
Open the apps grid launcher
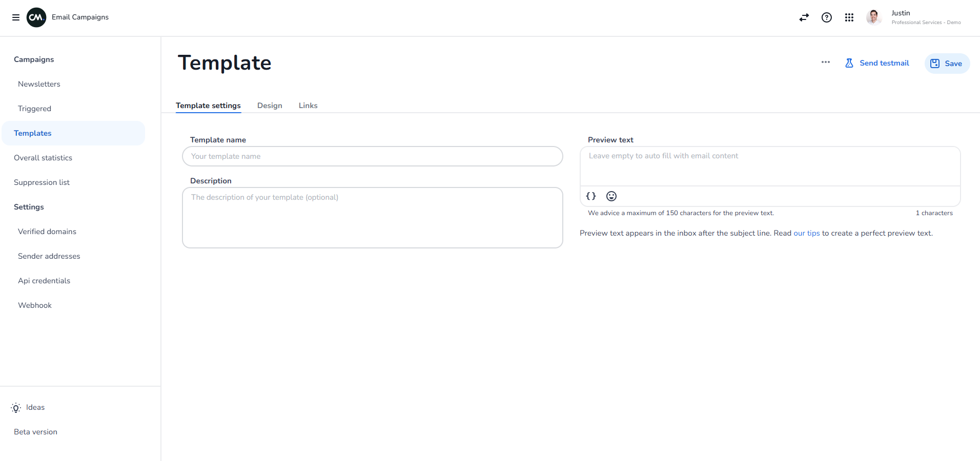[849, 17]
